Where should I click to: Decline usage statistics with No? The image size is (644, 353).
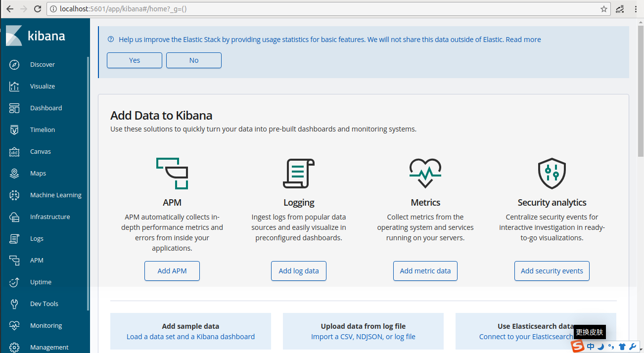194,60
